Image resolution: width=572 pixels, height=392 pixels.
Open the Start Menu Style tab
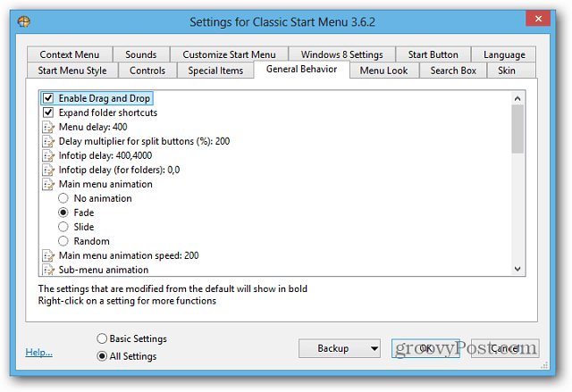[x=72, y=71]
